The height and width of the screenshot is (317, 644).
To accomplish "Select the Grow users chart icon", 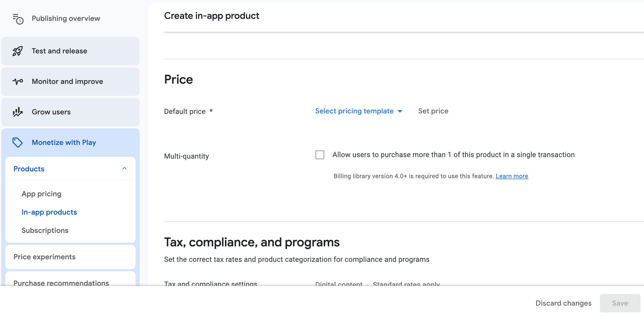I will 17,112.
